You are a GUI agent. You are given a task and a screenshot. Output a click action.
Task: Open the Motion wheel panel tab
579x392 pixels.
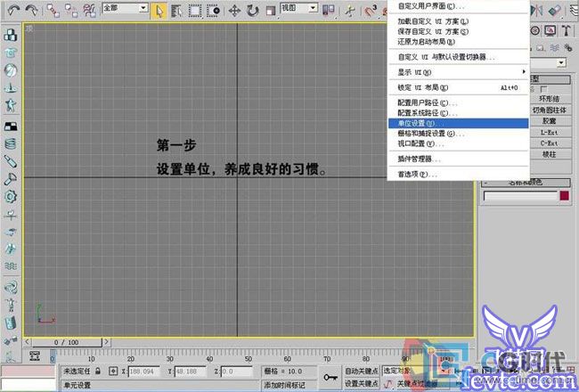535,30
